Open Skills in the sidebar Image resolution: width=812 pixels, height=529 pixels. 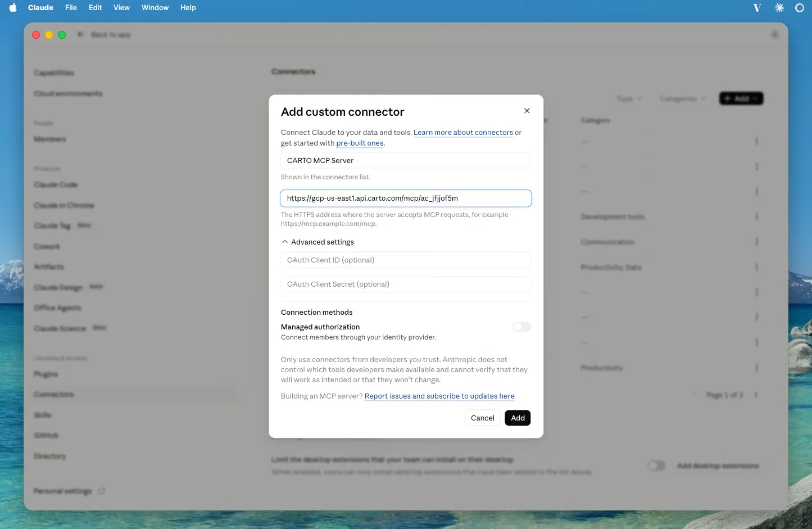(43, 415)
